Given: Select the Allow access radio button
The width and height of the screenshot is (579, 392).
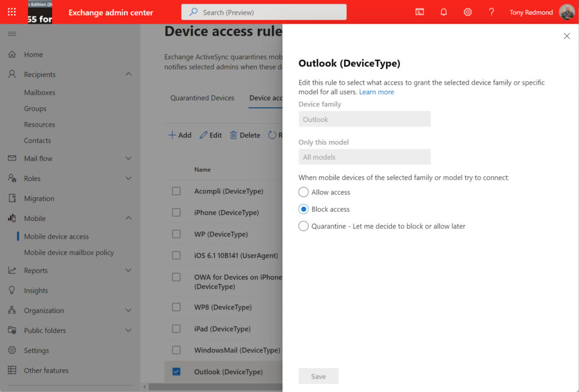Looking at the screenshot, I should pos(303,191).
